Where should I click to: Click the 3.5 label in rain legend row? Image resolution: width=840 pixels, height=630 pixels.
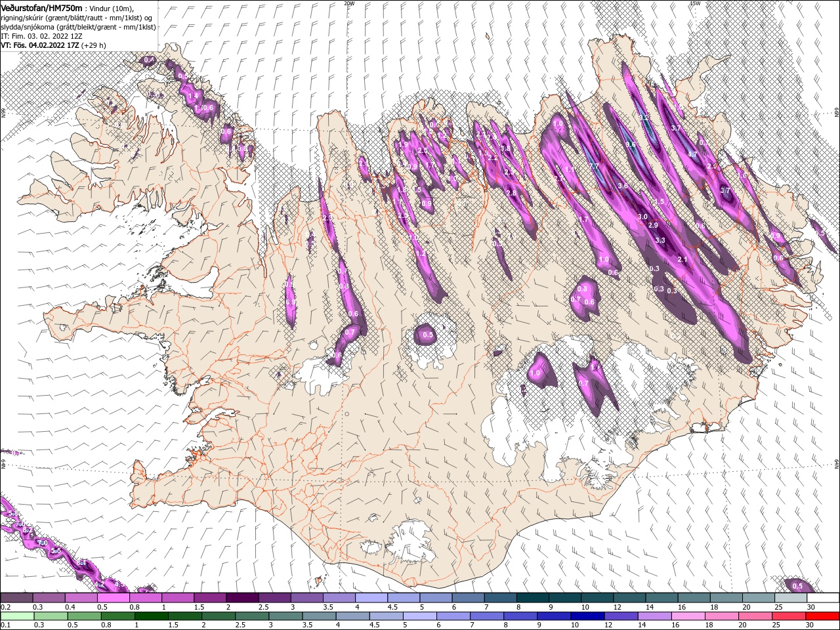click(306, 625)
